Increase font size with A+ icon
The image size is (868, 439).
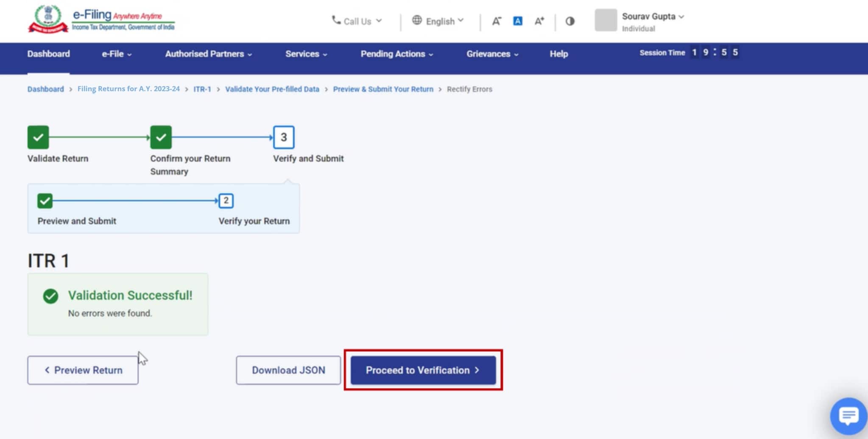[539, 21]
